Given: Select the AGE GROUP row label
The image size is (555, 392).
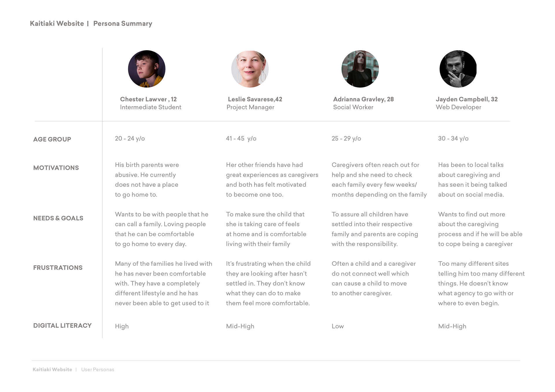Looking at the screenshot, I should tap(52, 139).
